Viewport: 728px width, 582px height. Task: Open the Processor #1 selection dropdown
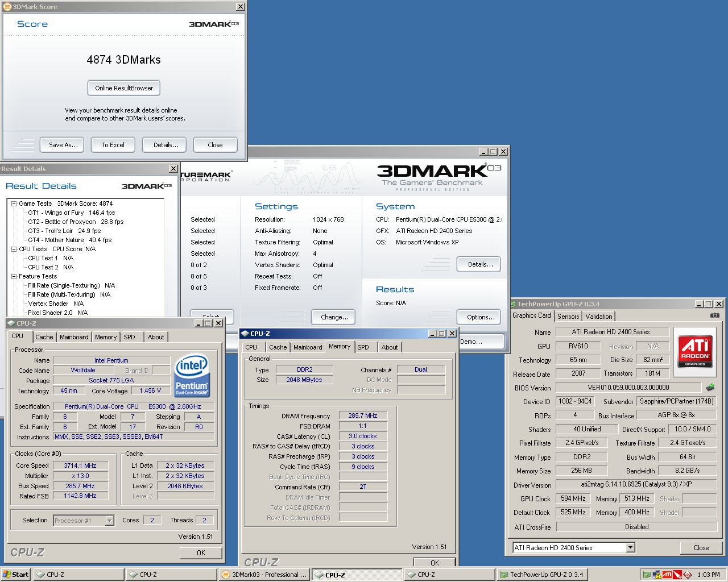109,521
